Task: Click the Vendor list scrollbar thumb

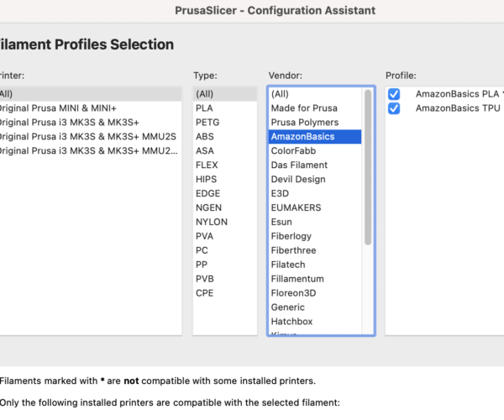Action: pos(368,167)
